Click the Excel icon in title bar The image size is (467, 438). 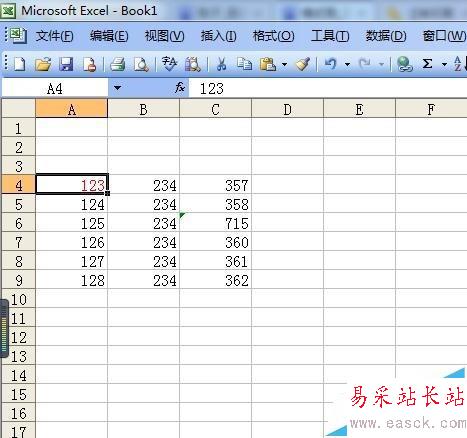pos(8,11)
